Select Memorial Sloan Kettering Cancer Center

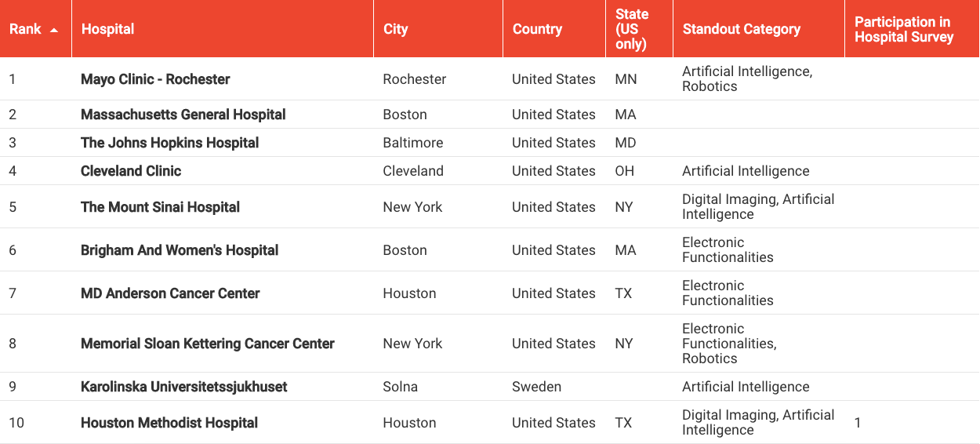click(x=207, y=344)
